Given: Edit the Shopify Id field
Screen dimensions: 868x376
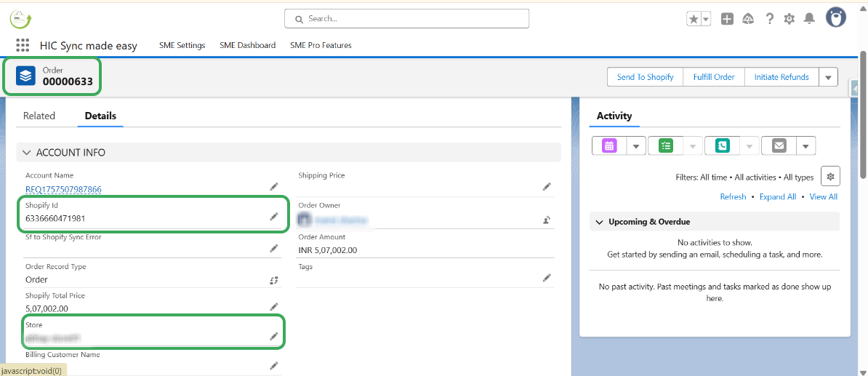Looking at the screenshot, I should [x=274, y=217].
